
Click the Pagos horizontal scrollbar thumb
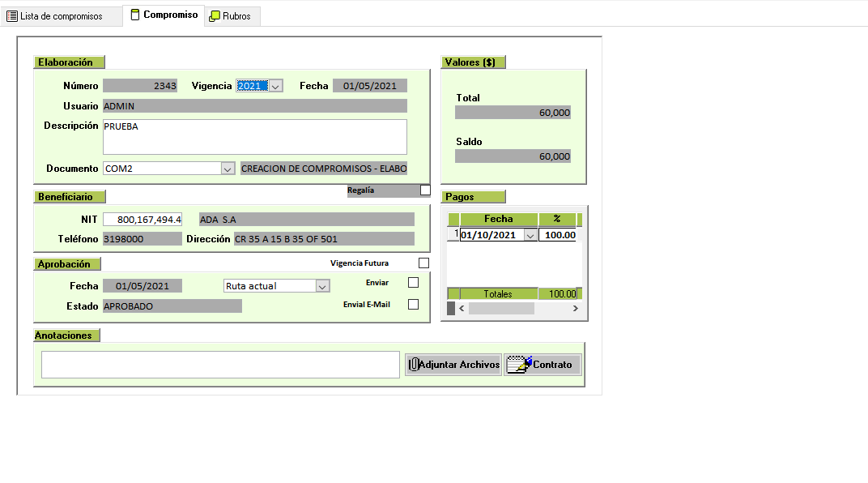point(501,309)
